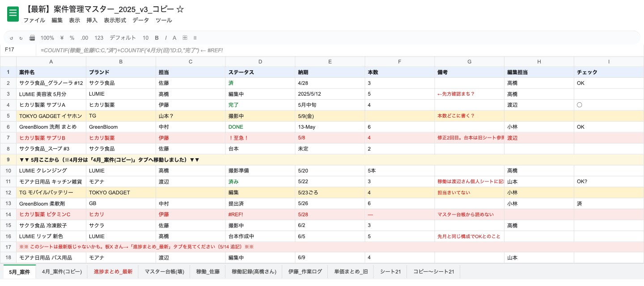Open the 123 number format dropdown
The height and width of the screenshot is (286, 644).
click(x=99, y=38)
